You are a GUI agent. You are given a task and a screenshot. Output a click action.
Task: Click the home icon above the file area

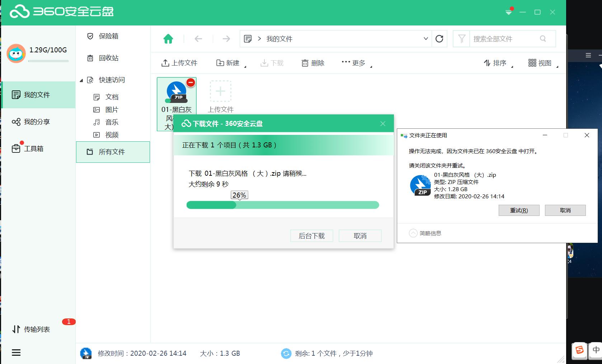point(168,38)
